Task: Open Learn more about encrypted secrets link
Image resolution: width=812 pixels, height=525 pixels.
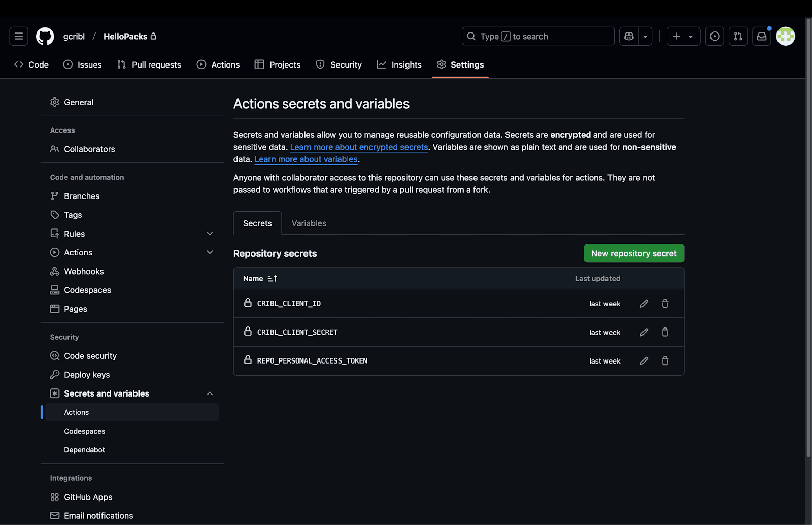Action: [359, 147]
